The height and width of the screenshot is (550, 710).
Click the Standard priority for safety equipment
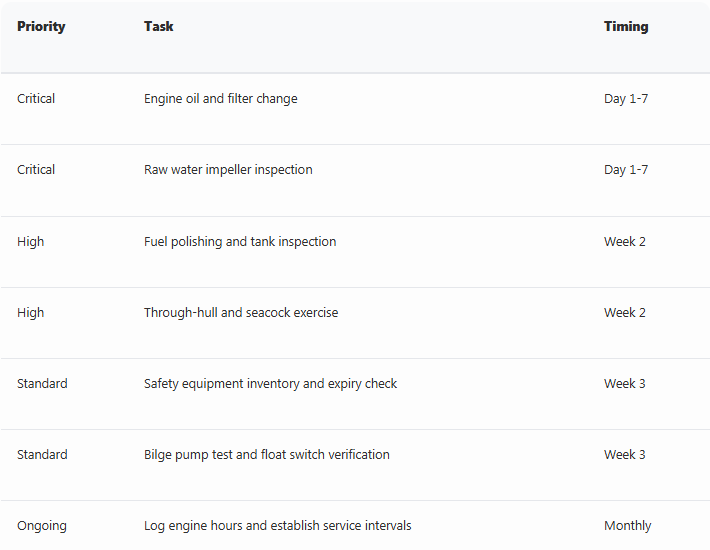[x=42, y=383]
